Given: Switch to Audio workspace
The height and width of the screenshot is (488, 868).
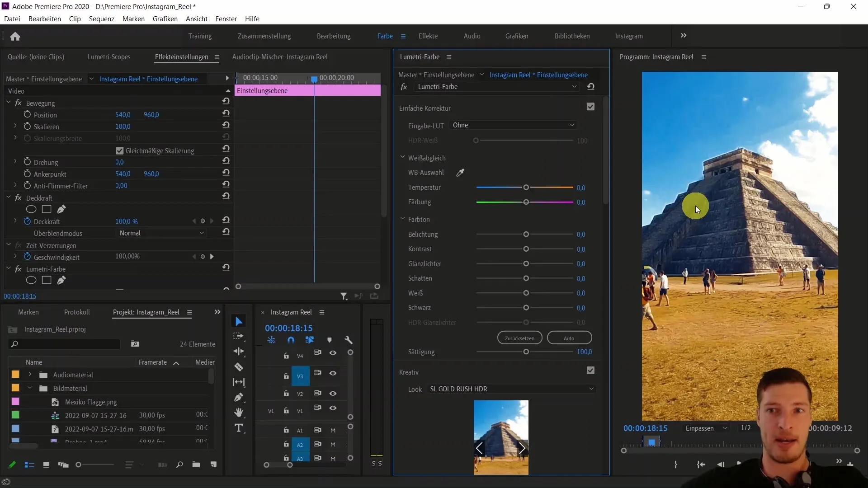Looking at the screenshot, I should [x=472, y=36].
